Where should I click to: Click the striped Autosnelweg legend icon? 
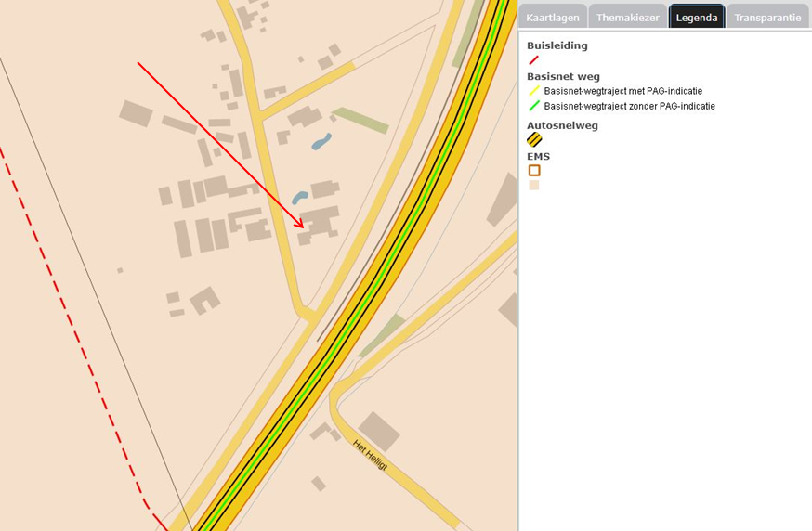[x=534, y=140]
